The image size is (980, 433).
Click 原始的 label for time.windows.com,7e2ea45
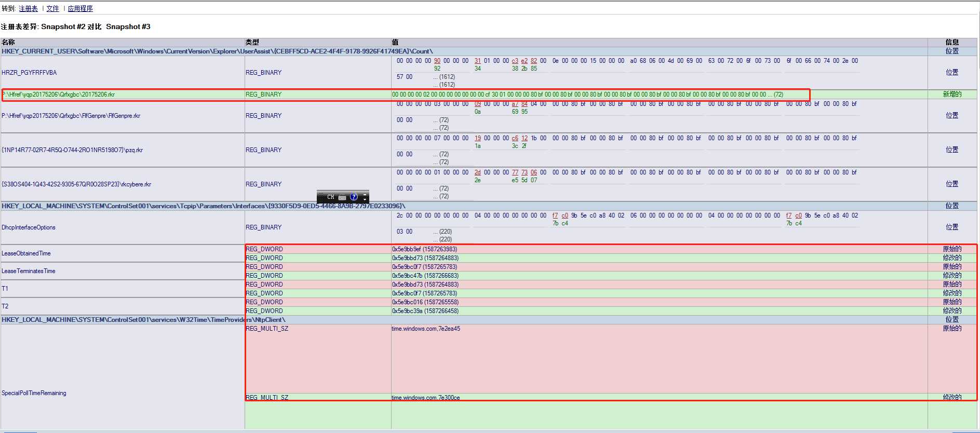pos(952,329)
